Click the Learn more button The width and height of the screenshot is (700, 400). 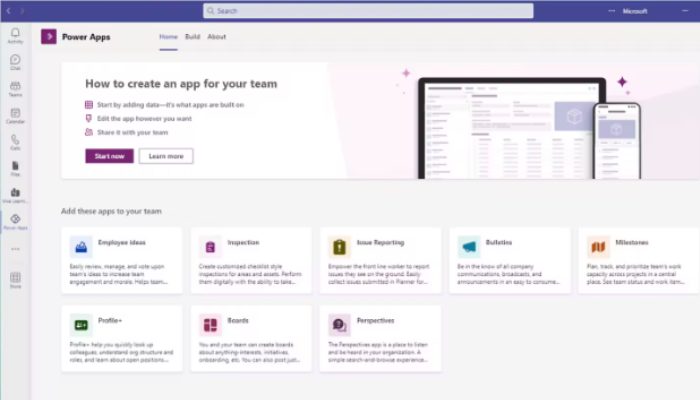click(166, 156)
